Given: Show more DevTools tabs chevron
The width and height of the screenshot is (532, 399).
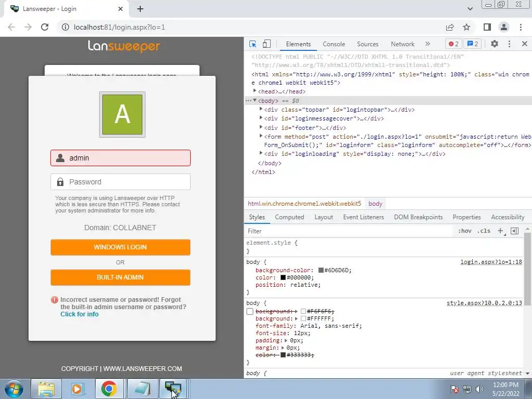Looking at the screenshot, I should click(428, 44).
